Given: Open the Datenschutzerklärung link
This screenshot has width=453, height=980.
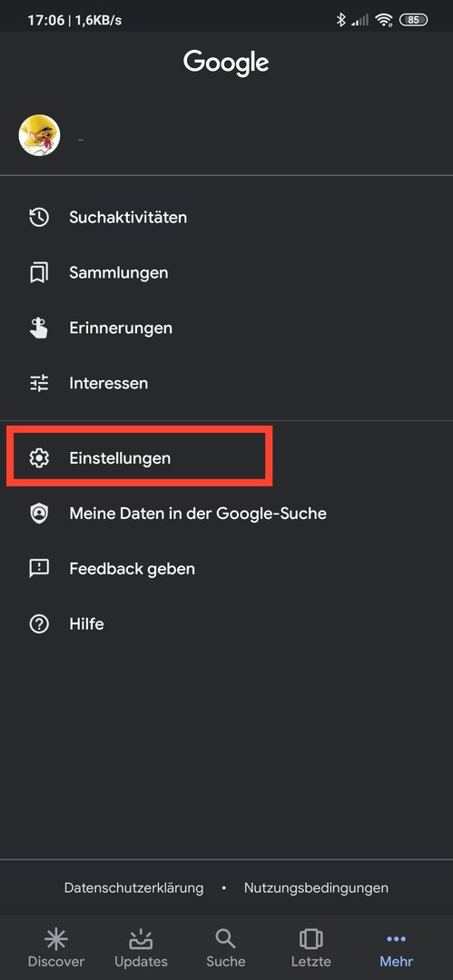Looking at the screenshot, I should click(x=133, y=887).
